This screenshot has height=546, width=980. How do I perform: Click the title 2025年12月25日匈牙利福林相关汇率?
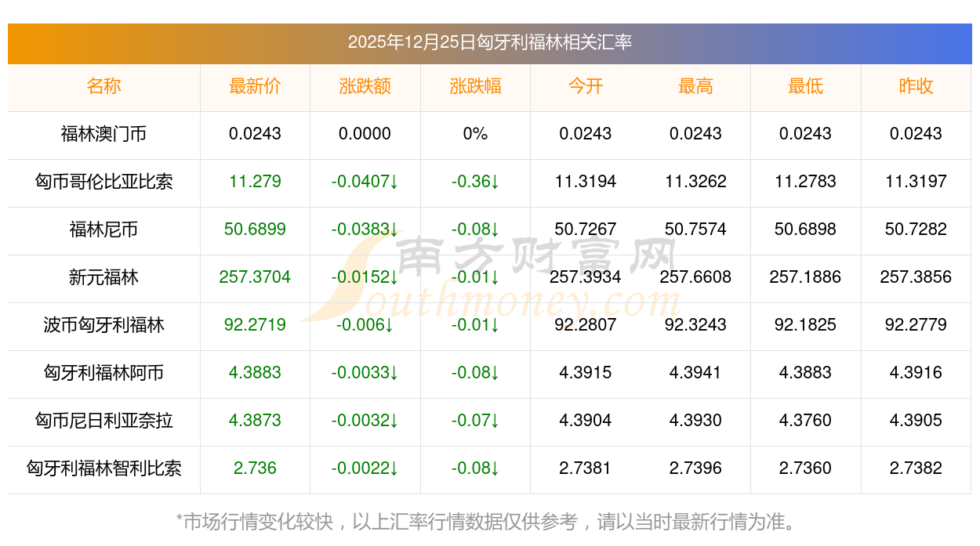click(x=490, y=42)
